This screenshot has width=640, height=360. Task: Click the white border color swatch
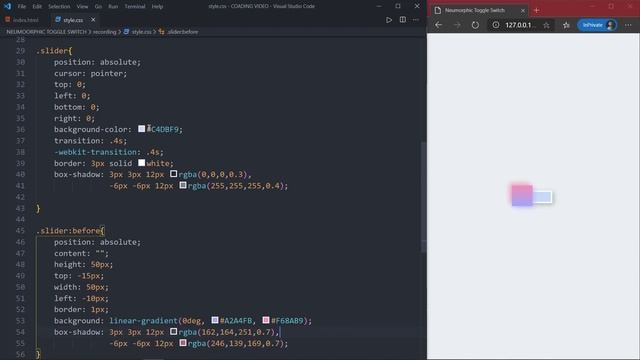pos(142,162)
